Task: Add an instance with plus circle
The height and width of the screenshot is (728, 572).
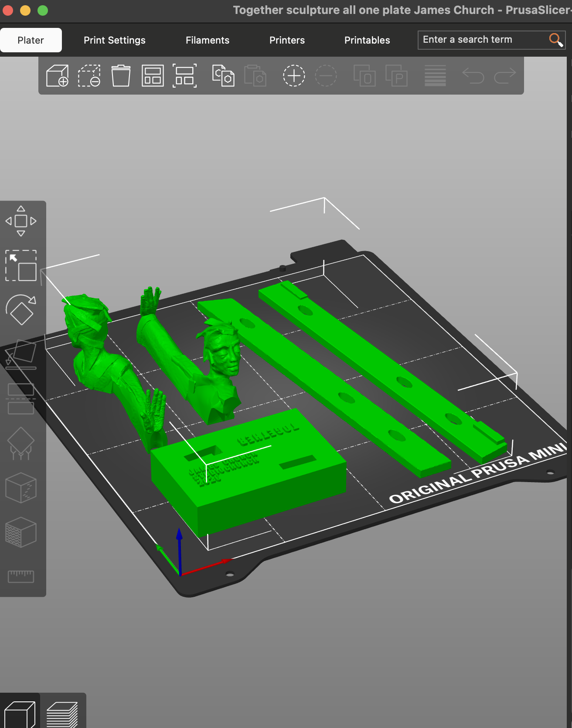Action: (x=294, y=76)
